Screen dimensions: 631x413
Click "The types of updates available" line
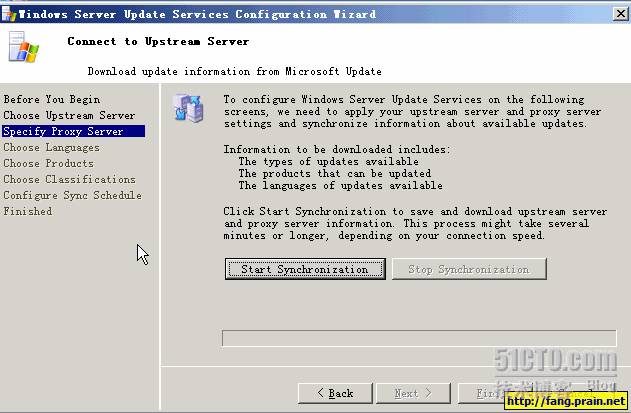[328, 161]
